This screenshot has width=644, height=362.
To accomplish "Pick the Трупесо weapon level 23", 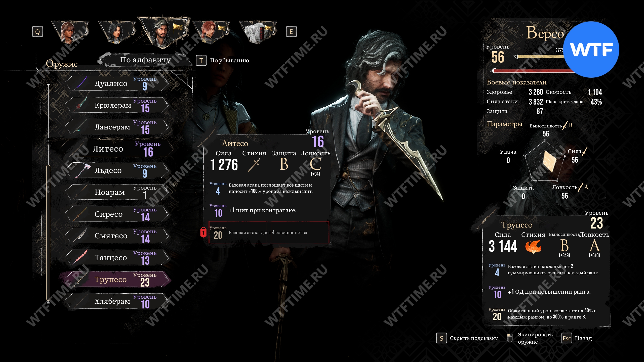I will (117, 279).
